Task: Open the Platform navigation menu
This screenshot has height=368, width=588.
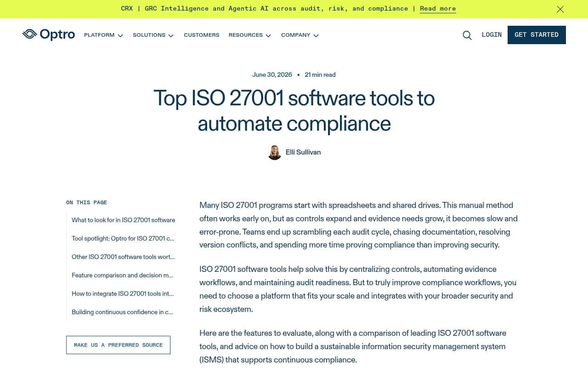Action: coord(99,35)
